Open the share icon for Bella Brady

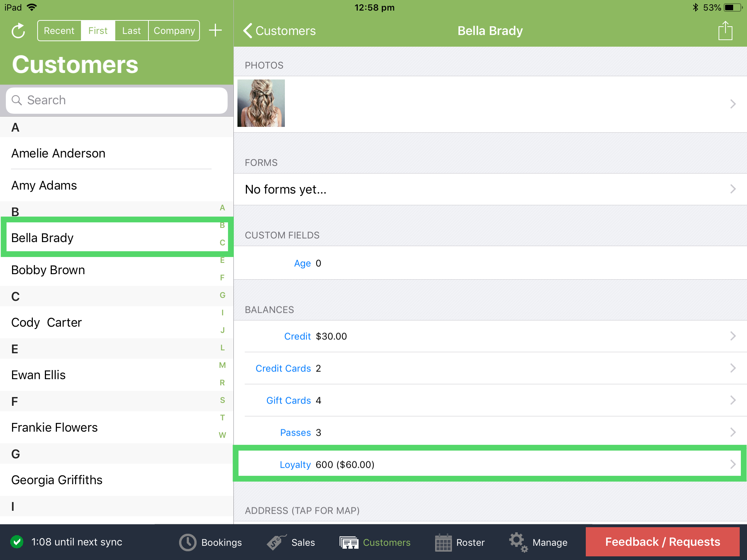pos(725,31)
